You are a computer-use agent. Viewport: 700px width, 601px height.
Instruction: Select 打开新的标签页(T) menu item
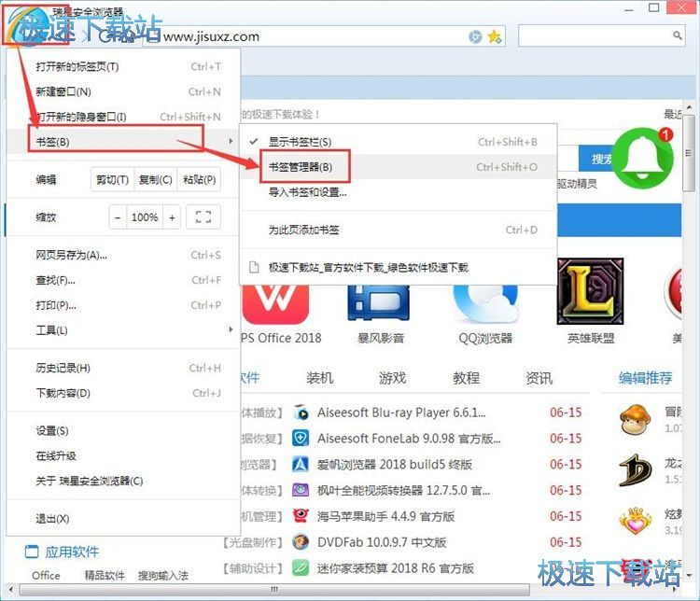[x=123, y=66]
